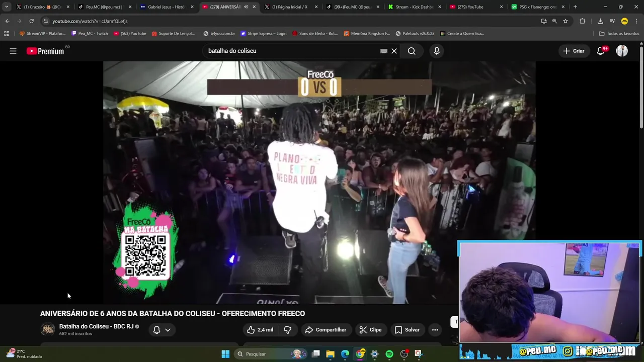
Task: Open Spotify from taskbar
Action: [x=389, y=354]
